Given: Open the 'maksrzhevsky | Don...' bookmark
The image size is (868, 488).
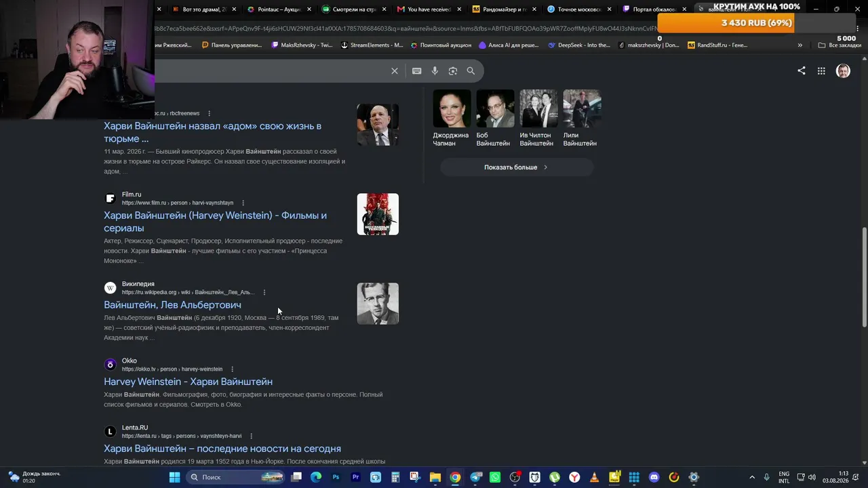Looking at the screenshot, I should click(649, 45).
